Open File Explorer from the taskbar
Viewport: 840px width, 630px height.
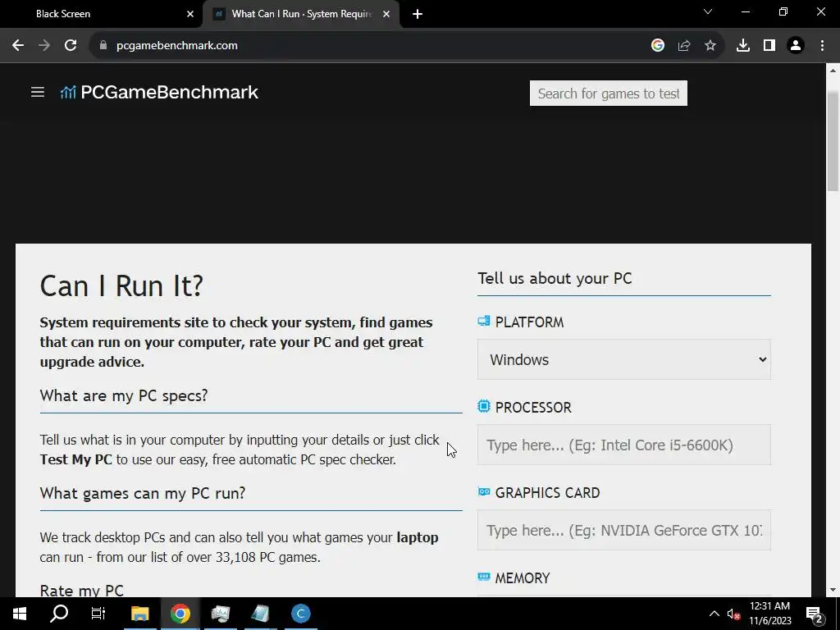pyautogui.click(x=139, y=614)
